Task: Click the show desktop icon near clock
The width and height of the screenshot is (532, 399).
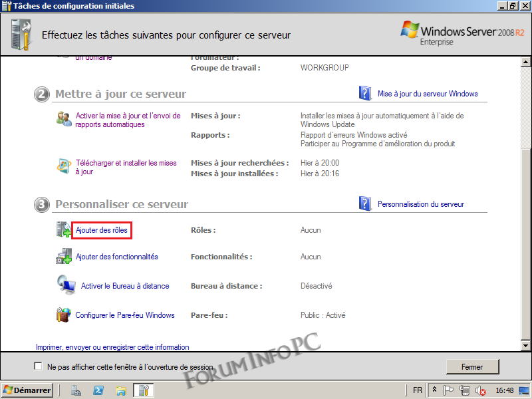Action: point(524,390)
